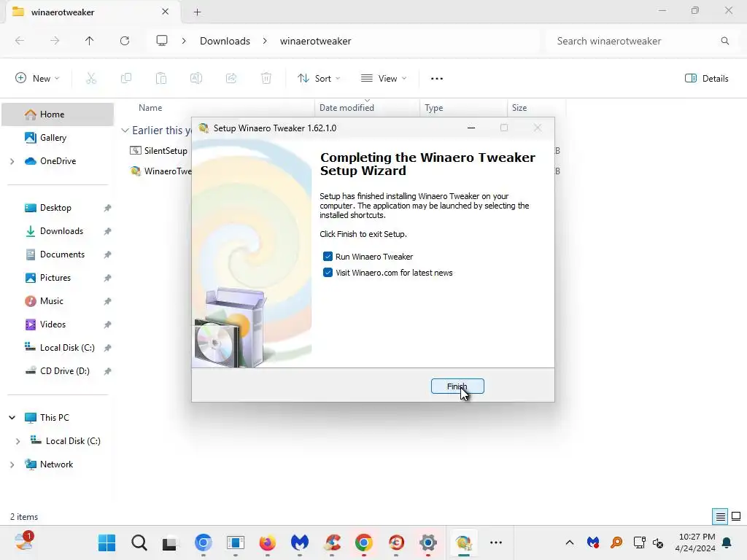The height and width of the screenshot is (560, 747).
Task: Expand the OneDrive tree node
Action: [x=12, y=161]
